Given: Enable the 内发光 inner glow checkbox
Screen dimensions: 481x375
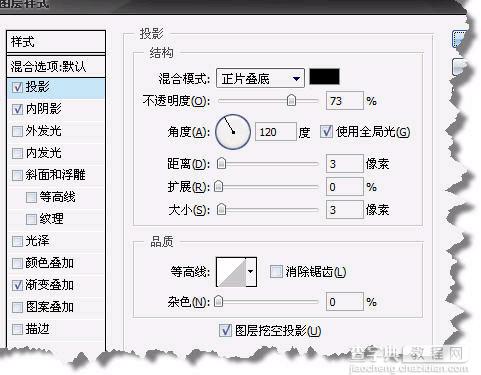Looking at the screenshot, I should pos(17,153).
